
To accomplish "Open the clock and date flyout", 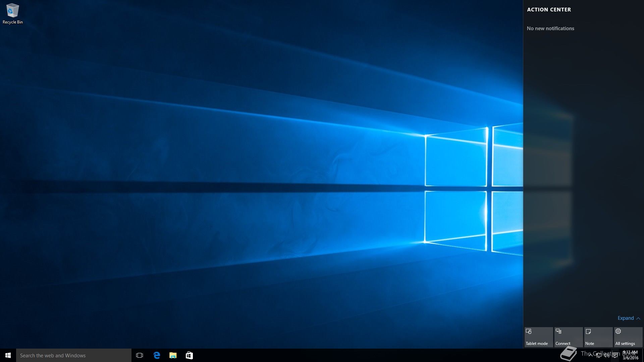I will tap(630, 355).
